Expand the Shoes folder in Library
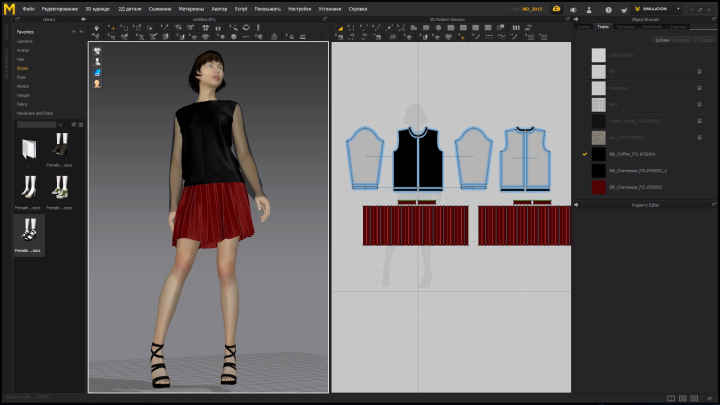The height and width of the screenshot is (405, 720). coord(23,68)
